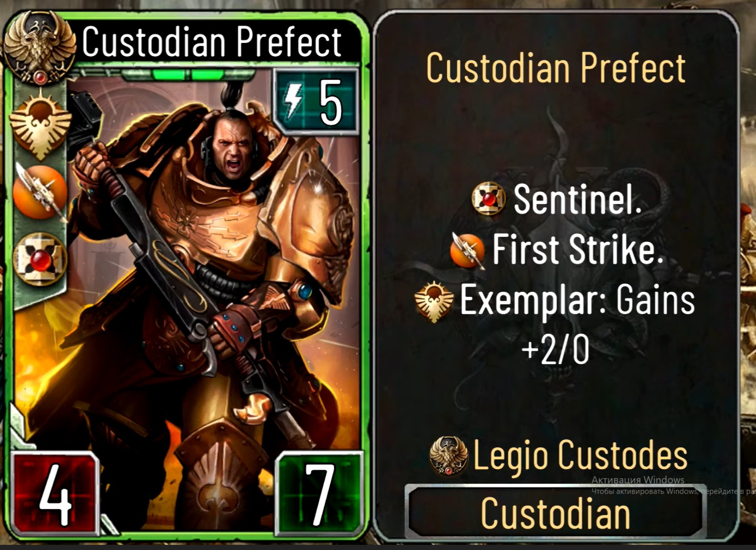Screen dimensions: 756x550
Task: Click the Exemplar: Gains +2/0 ability text
Action: tap(578, 324)
